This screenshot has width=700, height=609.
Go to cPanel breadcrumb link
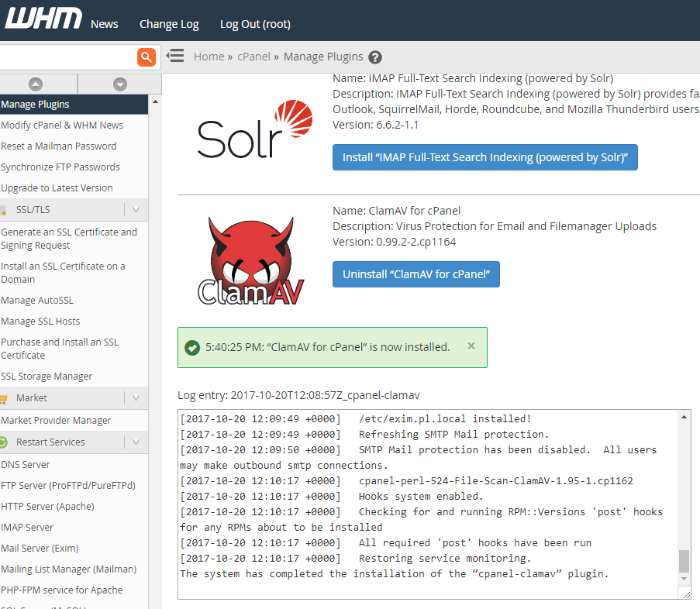(253, 57)
